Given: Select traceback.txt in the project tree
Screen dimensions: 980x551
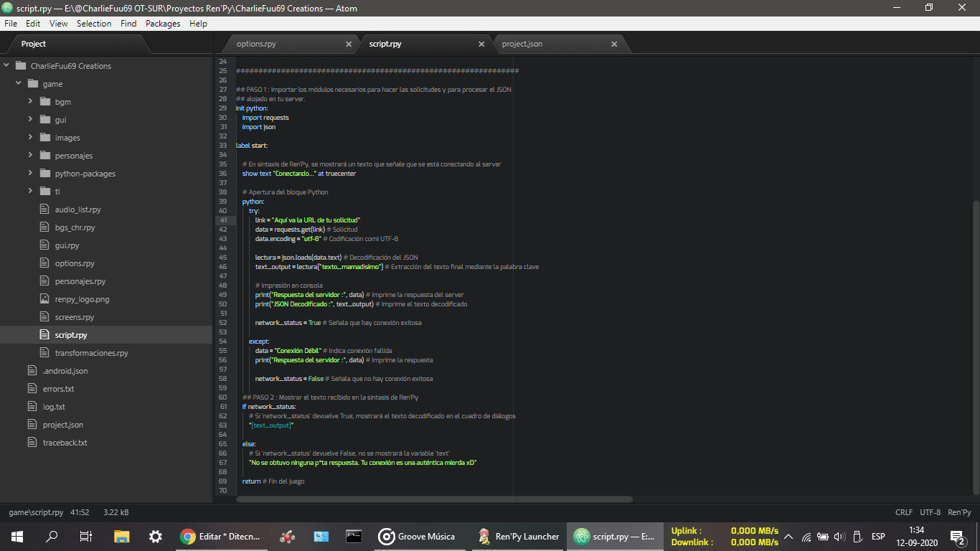Looking at the screenshot, I should point(65,443).
